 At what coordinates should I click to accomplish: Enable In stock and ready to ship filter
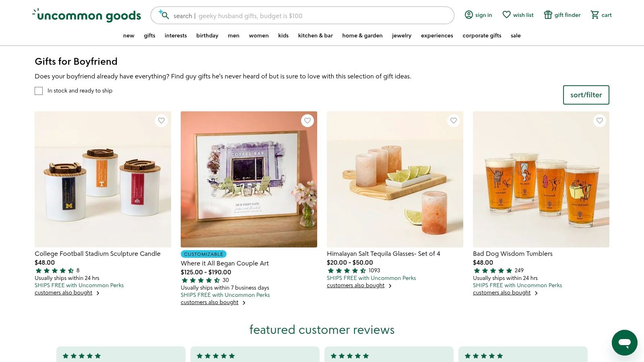[x=39, y=91]
